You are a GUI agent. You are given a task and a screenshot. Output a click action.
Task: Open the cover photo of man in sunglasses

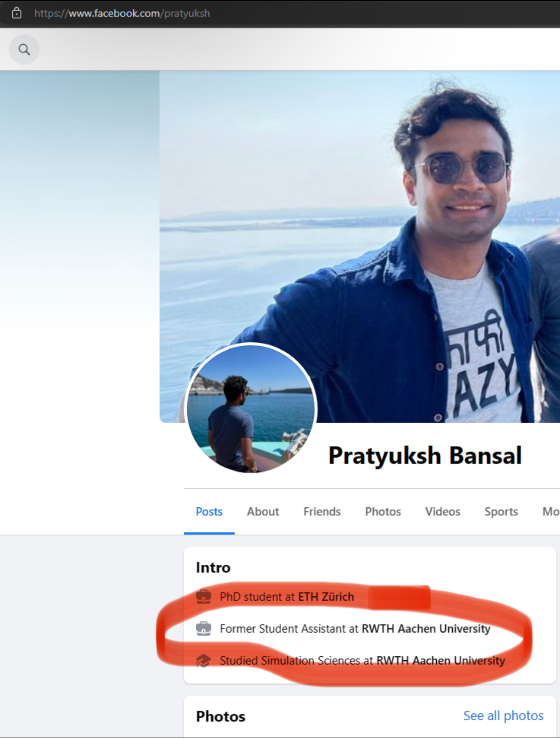click(359, 246)
